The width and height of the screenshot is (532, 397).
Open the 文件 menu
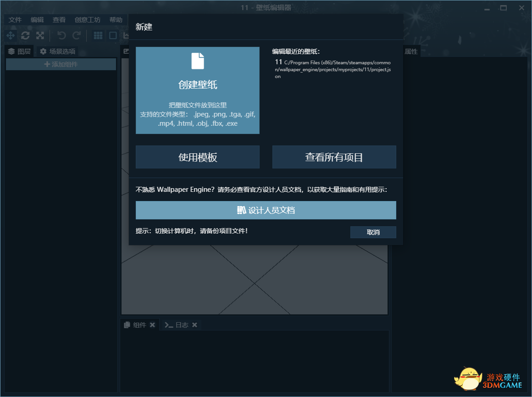[x=15, y=20]
